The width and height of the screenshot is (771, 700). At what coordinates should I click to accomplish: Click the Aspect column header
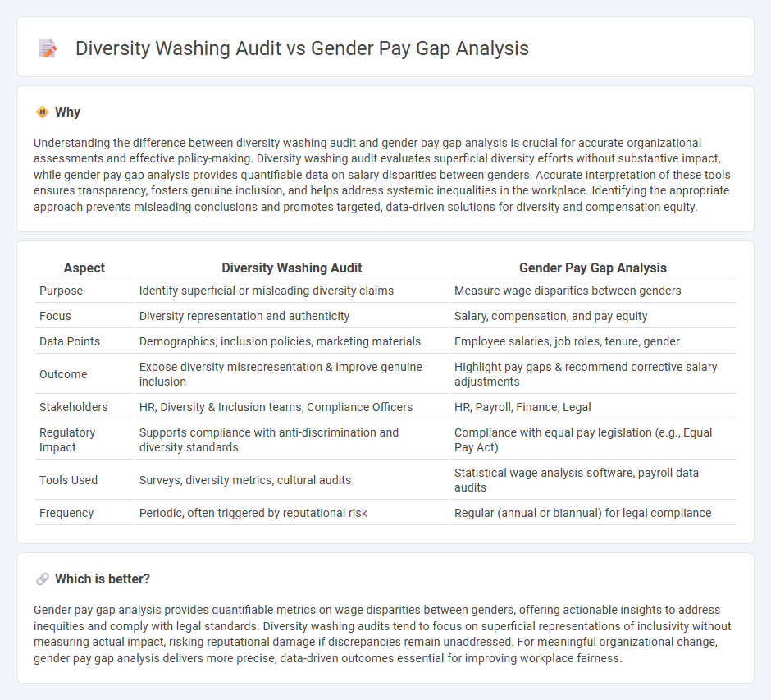(84, 268)
